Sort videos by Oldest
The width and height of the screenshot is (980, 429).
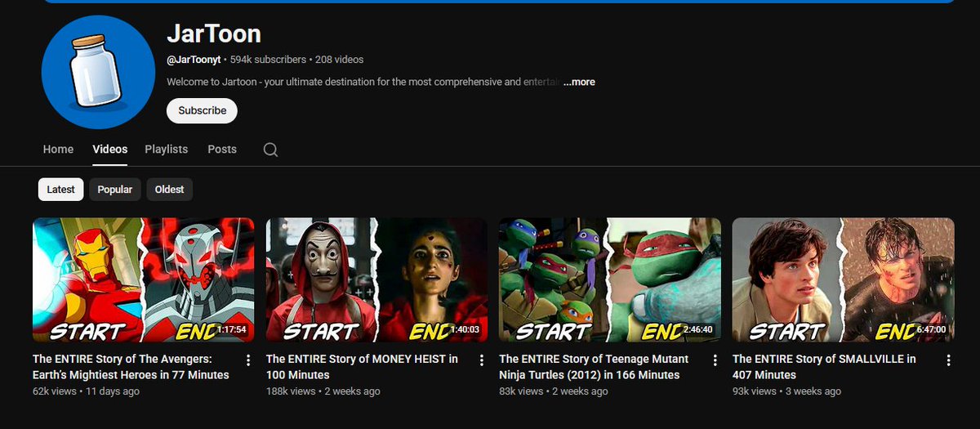170,190
